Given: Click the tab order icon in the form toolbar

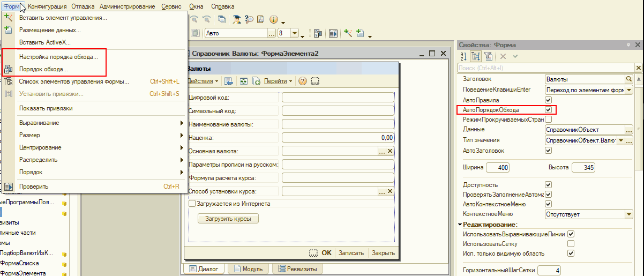Looking at the screenshot, I should point(318,33).
